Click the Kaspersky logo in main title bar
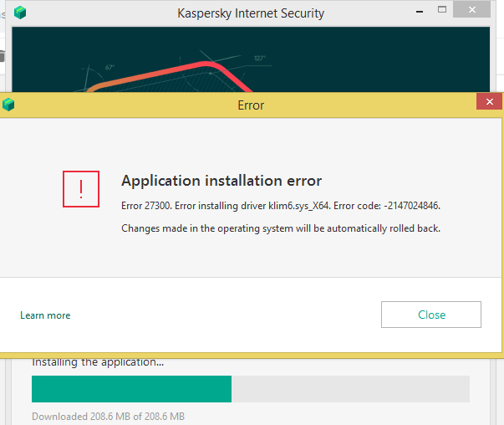This screenshot has width=504, height=425. click(x=20, y=13)
